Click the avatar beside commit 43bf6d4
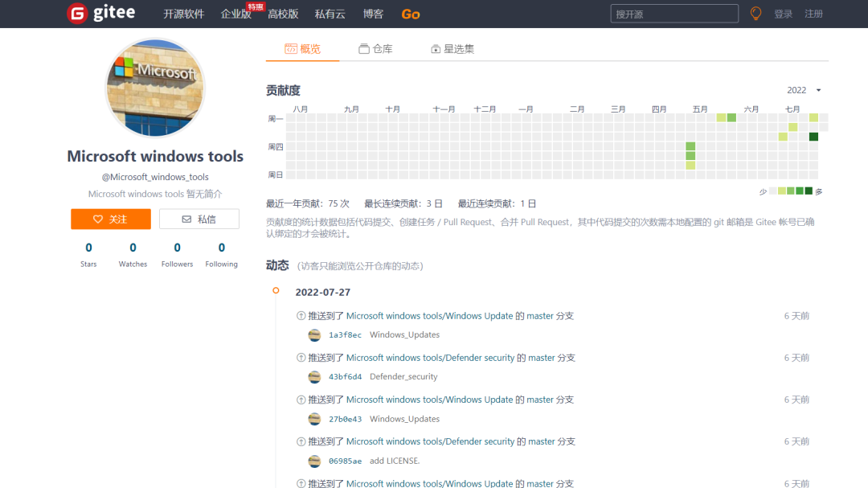Viewport: 868px width, 488px height. tap(314, 377)
